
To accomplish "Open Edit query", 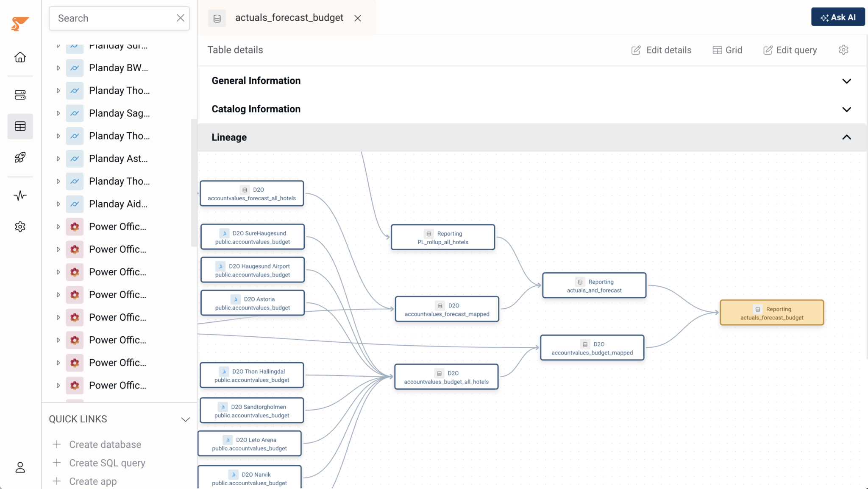I will [x=790, y=50].
